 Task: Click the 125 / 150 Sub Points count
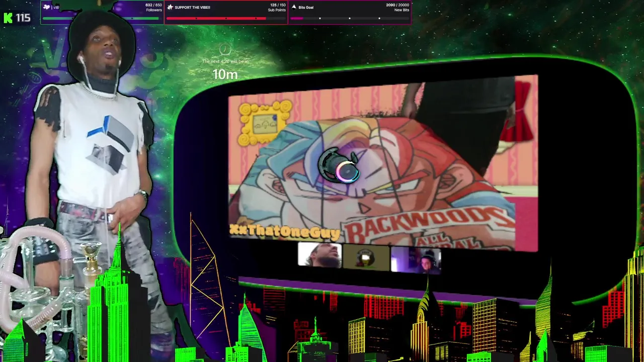click(278, 8)
